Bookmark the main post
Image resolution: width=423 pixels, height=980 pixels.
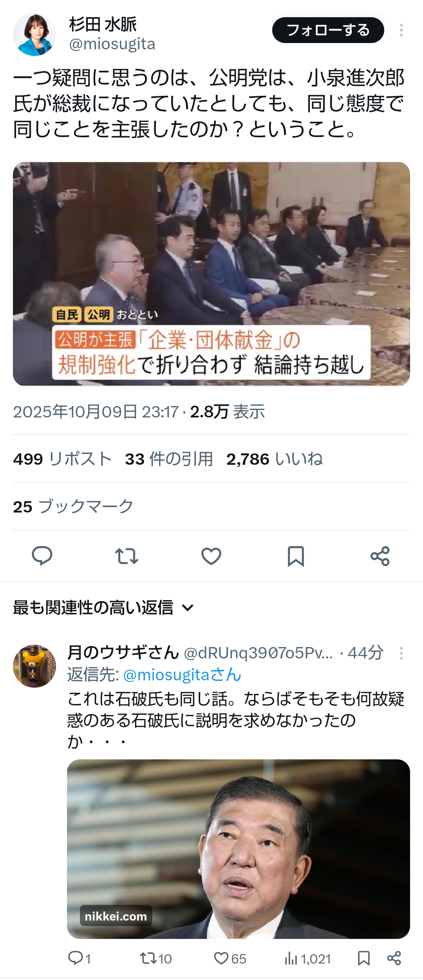[x=296, y=556]
